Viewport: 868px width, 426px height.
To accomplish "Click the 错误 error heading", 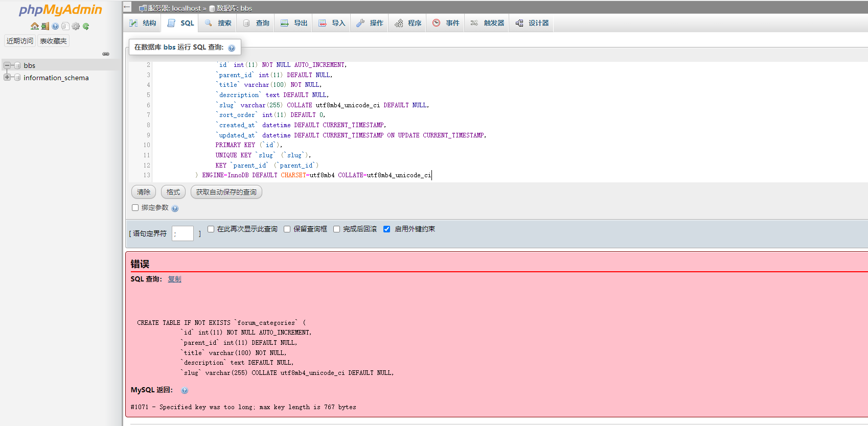I will 140,264.
